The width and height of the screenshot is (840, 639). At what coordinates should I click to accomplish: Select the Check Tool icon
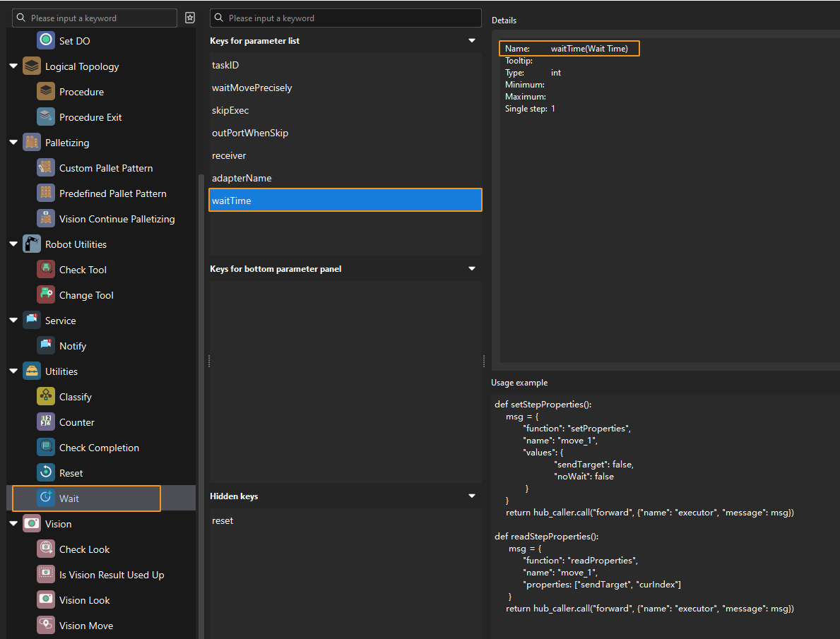(46, 270)
